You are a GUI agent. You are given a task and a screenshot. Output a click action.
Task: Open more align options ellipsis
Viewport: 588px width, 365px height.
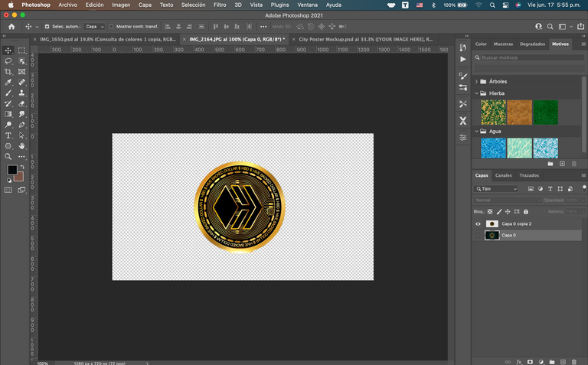(x=263, y=27)
